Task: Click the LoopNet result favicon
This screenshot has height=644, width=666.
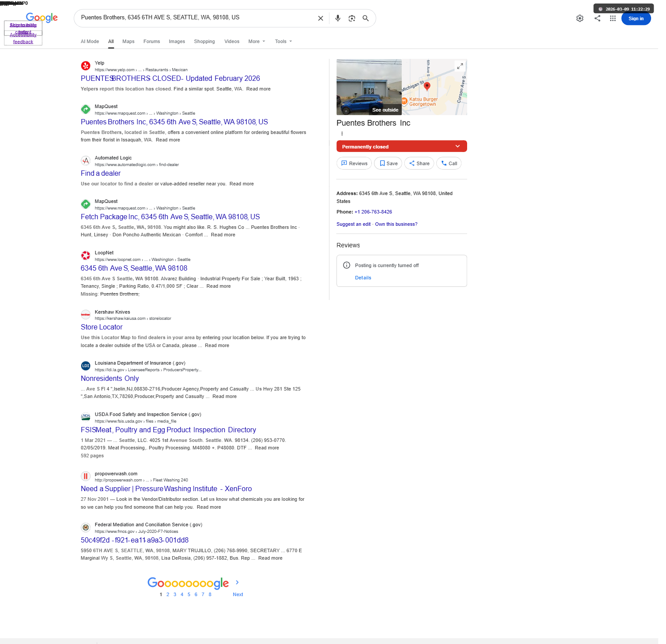Action: 86,256
